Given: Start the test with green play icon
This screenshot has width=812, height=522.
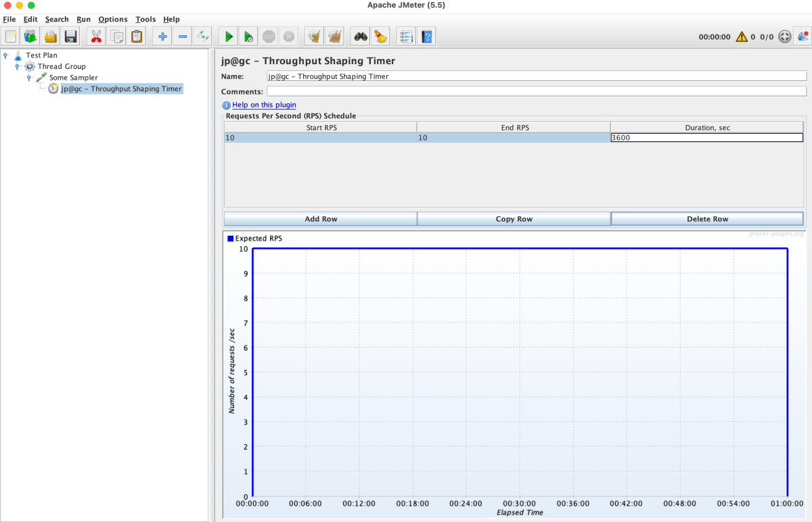Looking at the screenshot, I should click(229, 37).
